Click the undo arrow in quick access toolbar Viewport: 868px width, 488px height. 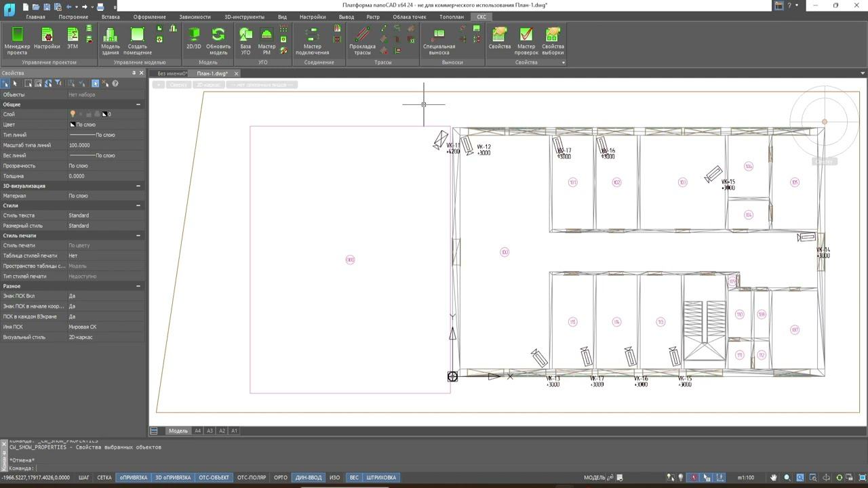(x=68, y=6)
